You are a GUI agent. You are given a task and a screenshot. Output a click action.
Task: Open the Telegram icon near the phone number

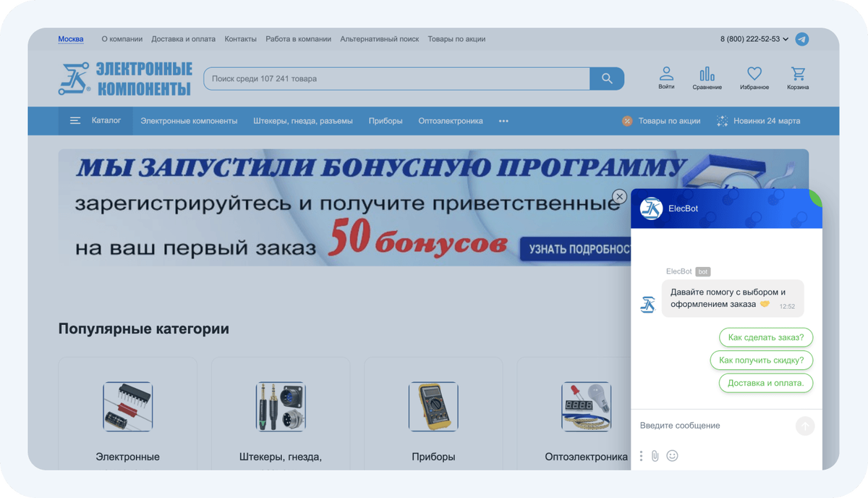(802, 39)
